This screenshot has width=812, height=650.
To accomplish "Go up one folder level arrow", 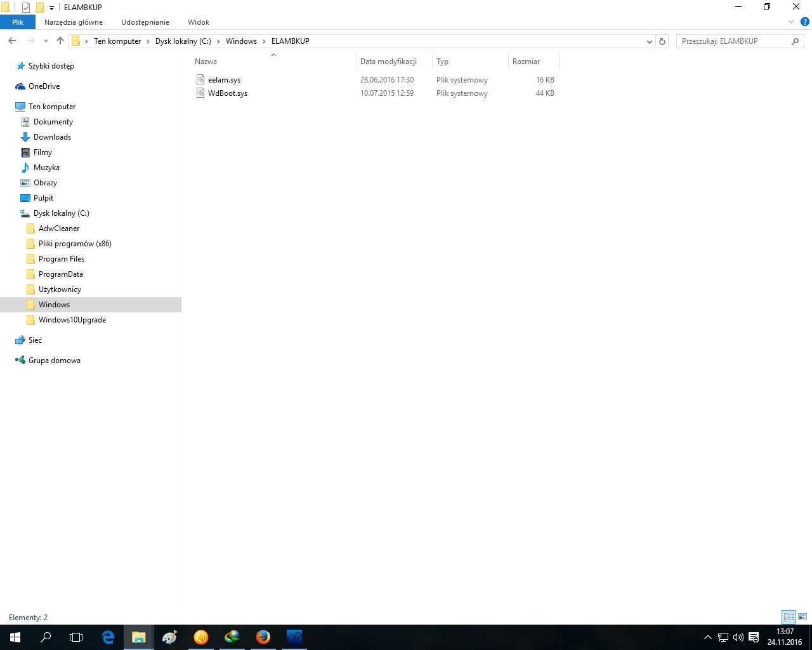I will (x=60, y=41).
